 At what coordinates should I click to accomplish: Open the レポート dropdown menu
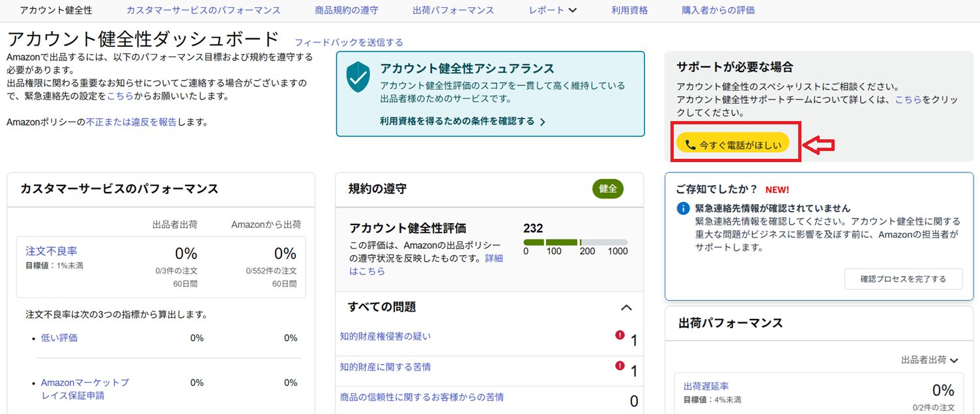(553, 10)
